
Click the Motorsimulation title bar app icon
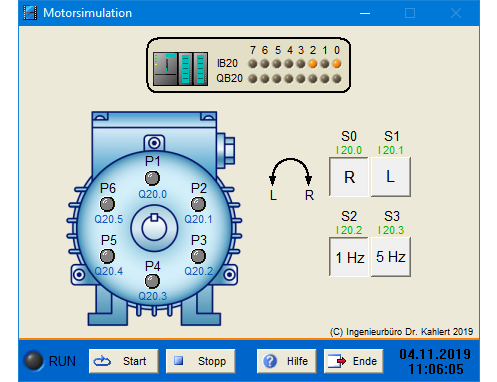tap(30, 13)
